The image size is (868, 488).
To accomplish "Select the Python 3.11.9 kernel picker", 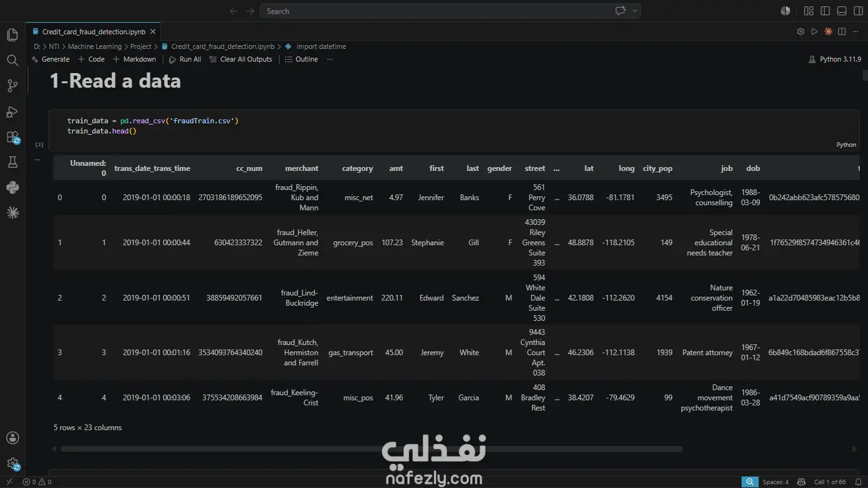I will tap(834, 59).
